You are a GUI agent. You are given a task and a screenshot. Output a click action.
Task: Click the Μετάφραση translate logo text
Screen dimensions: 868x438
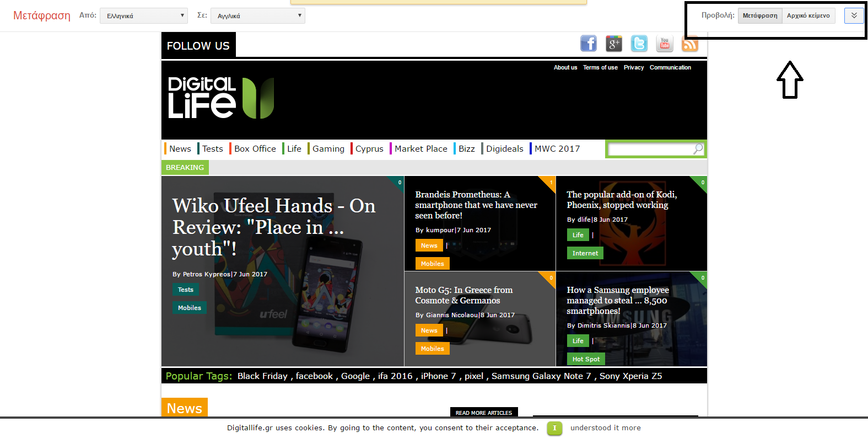point(42,15)
